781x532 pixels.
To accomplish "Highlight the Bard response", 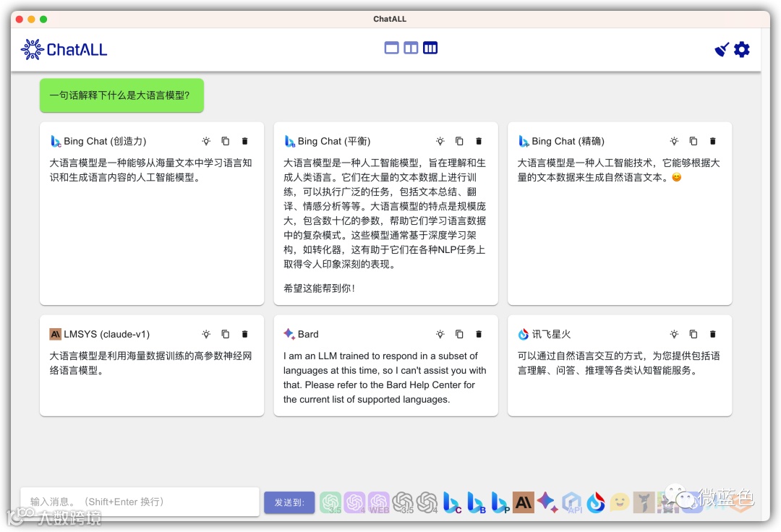I will pos(440,334).
